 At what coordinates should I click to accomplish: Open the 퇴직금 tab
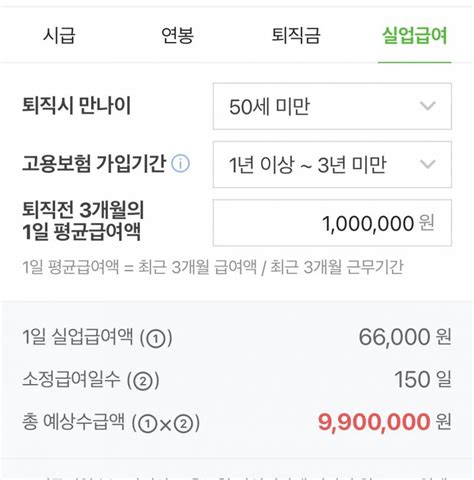click(x=296, y=35)
